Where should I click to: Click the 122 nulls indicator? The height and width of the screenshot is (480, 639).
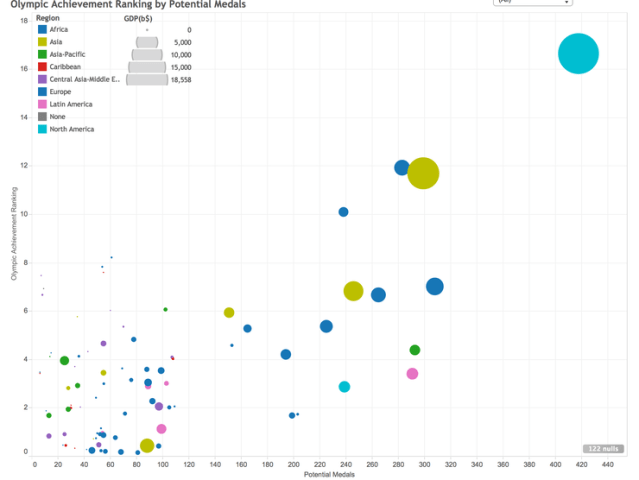pos(603,449)
